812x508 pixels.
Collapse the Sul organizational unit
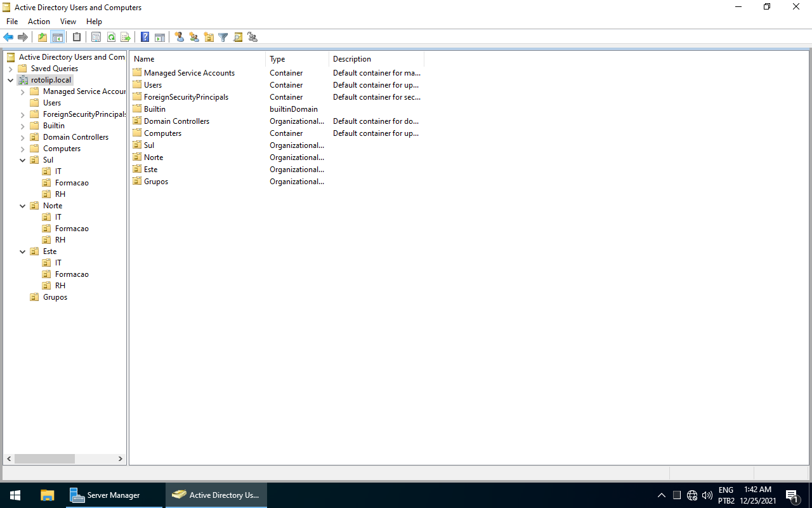tap(23, 160)
